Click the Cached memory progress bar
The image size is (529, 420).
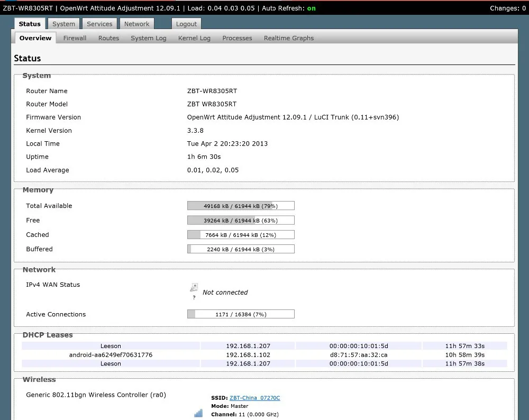241,235
